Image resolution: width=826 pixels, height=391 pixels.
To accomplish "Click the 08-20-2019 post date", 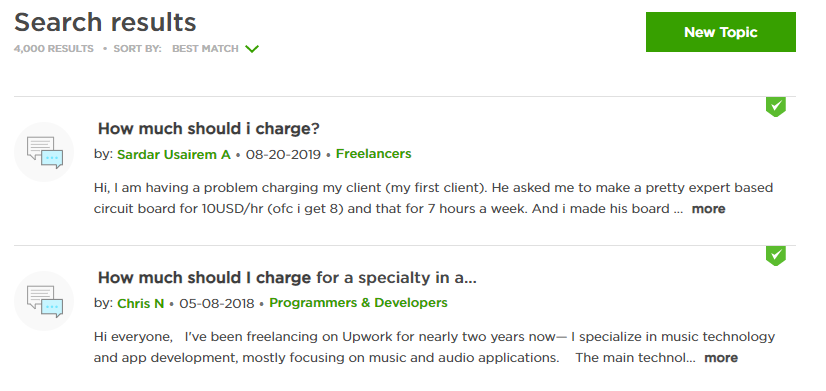I will [283, 154].
